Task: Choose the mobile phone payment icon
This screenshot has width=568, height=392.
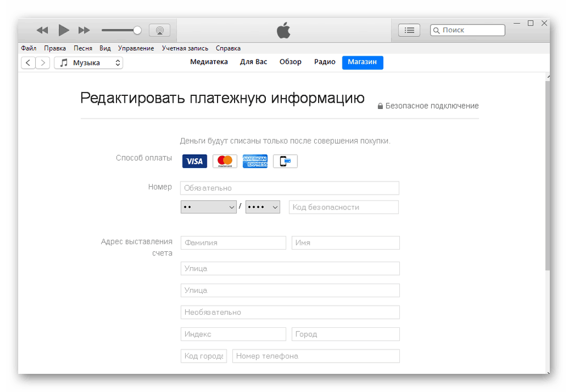Action: click(286, 161)
